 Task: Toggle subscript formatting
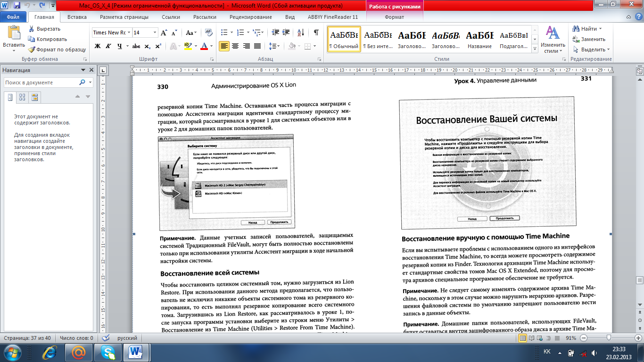click(147, 46)
